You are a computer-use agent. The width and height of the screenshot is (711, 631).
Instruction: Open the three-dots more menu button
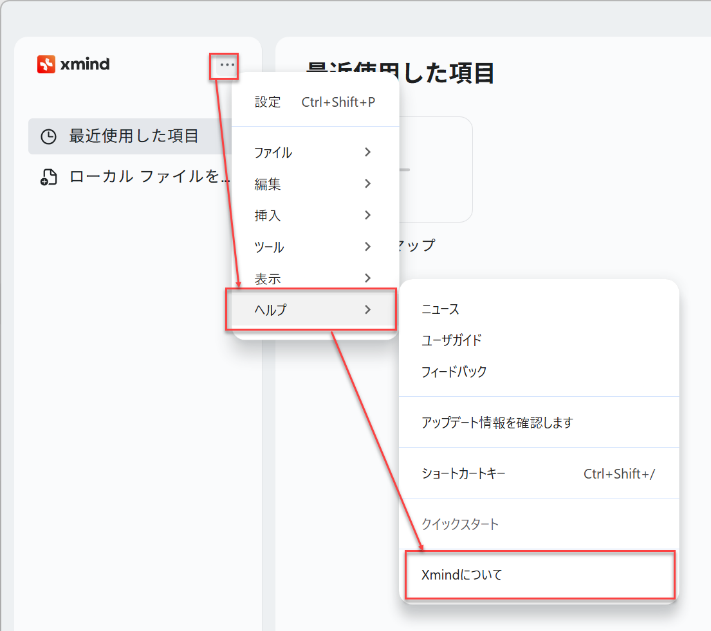coord(227,65)
